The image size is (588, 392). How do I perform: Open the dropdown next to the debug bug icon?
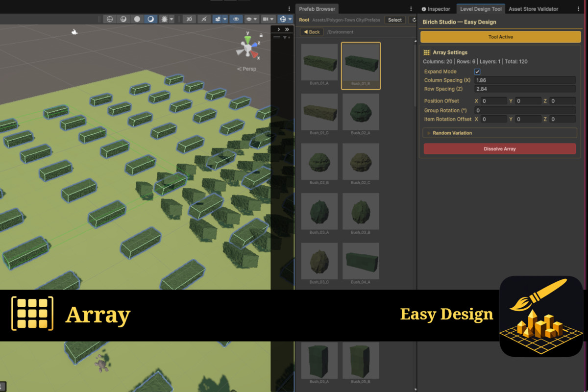(x=171, y=19)
